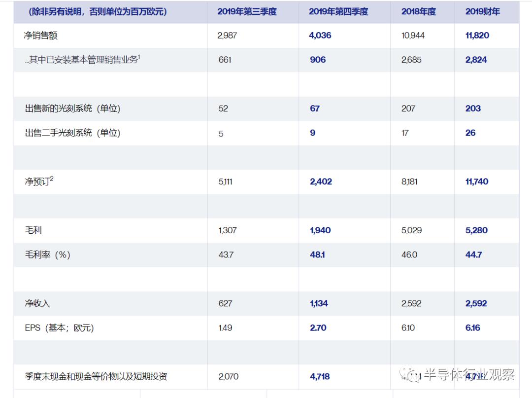Click gross profit value 5,029
This screenshot has height=398, width=532.
[x=411, y=231]
